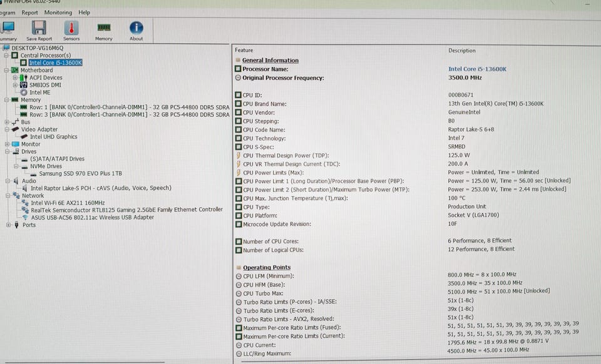Click the Ports plug icon
Screen dimensions: 601x364
pyautogui.click(x=16, y=225)
